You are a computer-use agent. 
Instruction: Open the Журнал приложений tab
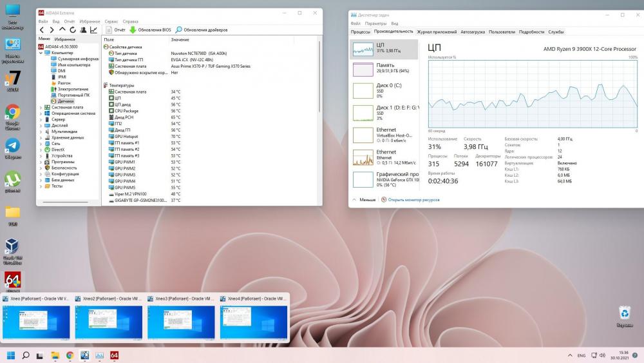point(437,32)
